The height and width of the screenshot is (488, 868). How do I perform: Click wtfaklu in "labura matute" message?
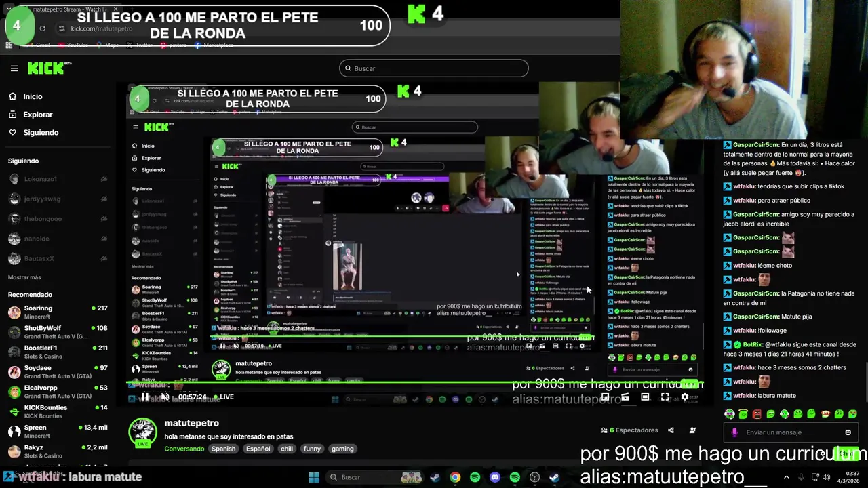click(x=744, y=396)
